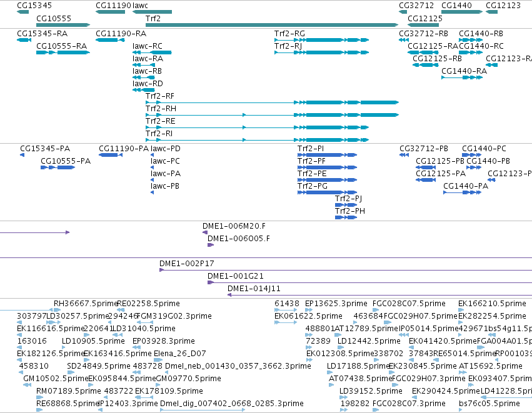Click the CG12125-PB protein bar

point(426,167)
